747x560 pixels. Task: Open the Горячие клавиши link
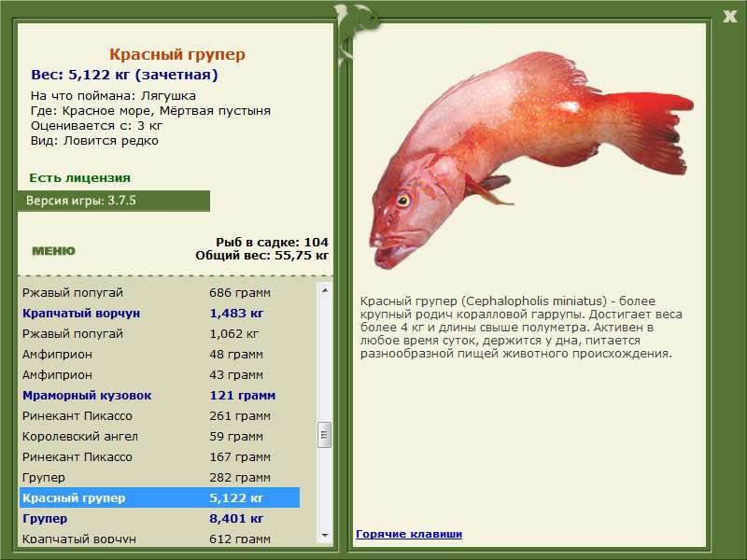(x=409, y=534)
